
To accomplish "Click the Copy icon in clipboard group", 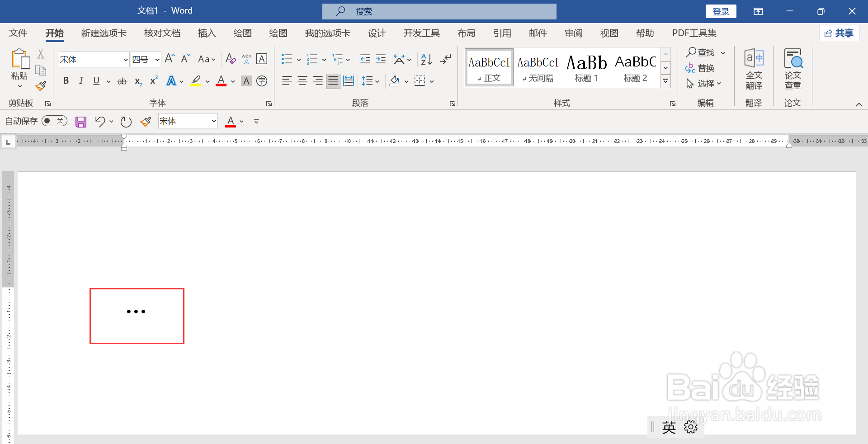I will click(x=41, y=70).
